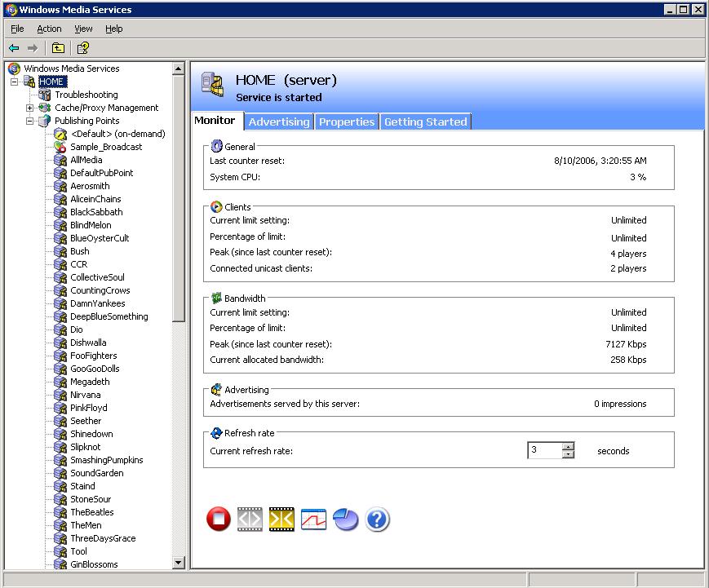Click the Help properties toolbar icon
Screen dimensions: 709x588
pyautogui.click(x=82, y=48)
